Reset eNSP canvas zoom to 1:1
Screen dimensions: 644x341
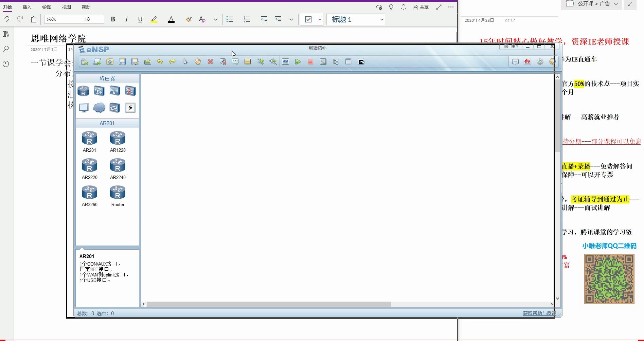[286, 61]
